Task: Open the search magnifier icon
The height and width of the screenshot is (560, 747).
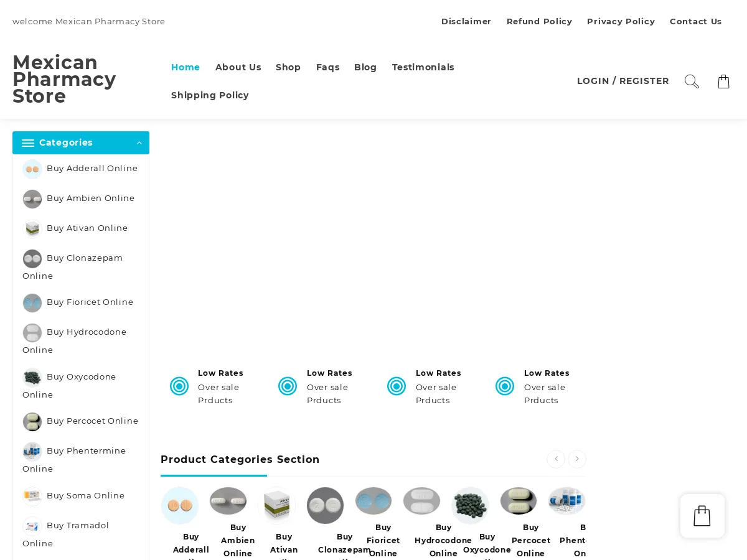Action: (691, 81)
